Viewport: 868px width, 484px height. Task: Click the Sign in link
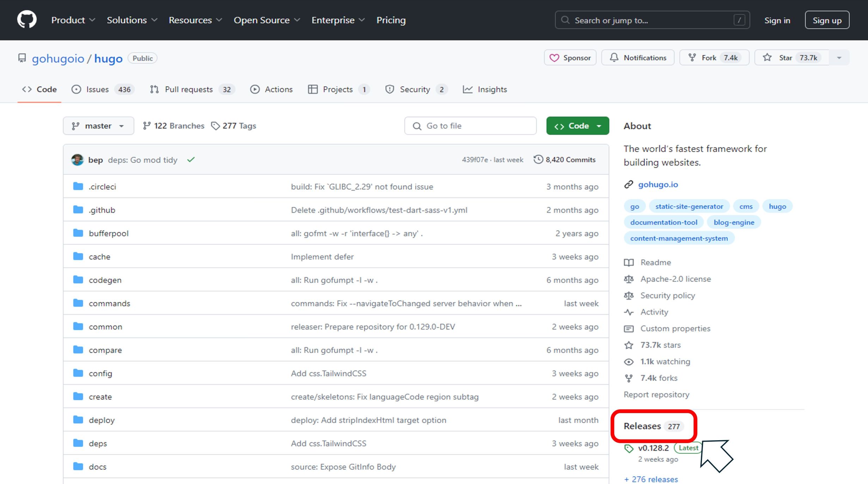click(777, 20)
